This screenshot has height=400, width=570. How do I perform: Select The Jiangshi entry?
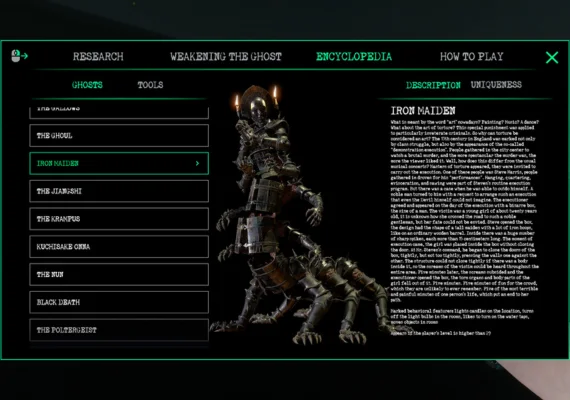[x=119, y=191]
